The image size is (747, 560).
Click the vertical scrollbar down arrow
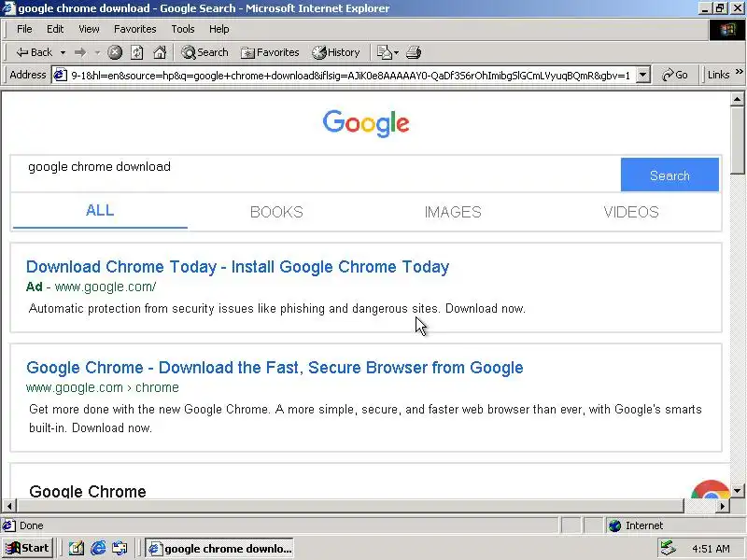point(737,491)
